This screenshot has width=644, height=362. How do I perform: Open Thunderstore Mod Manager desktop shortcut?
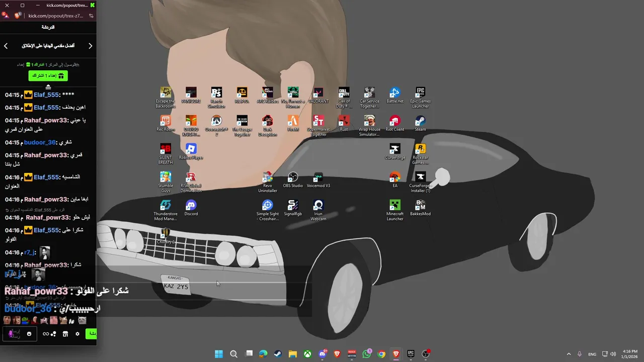166,210
